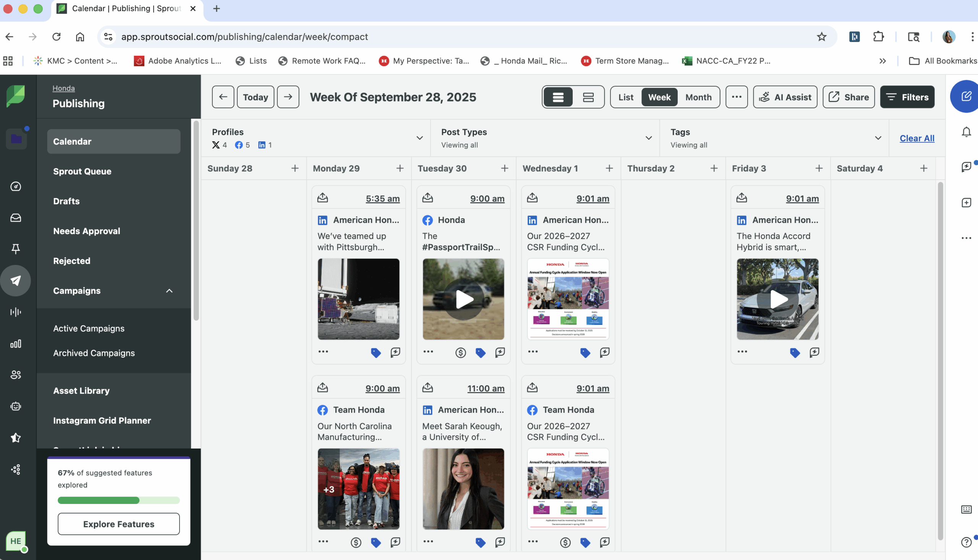Select the Listening waveform icon in sidebar
The height and width of the screenshot is (560, 978).
[x=16, y=312]
